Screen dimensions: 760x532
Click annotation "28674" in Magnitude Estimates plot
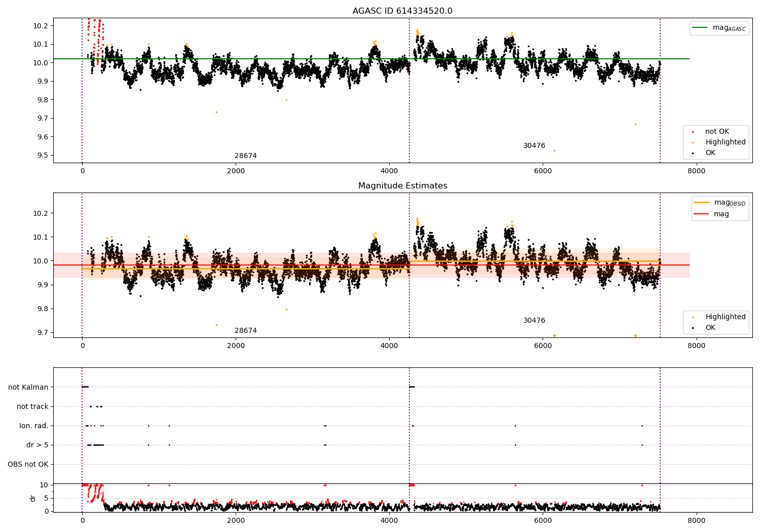click(x=246, y=331)
